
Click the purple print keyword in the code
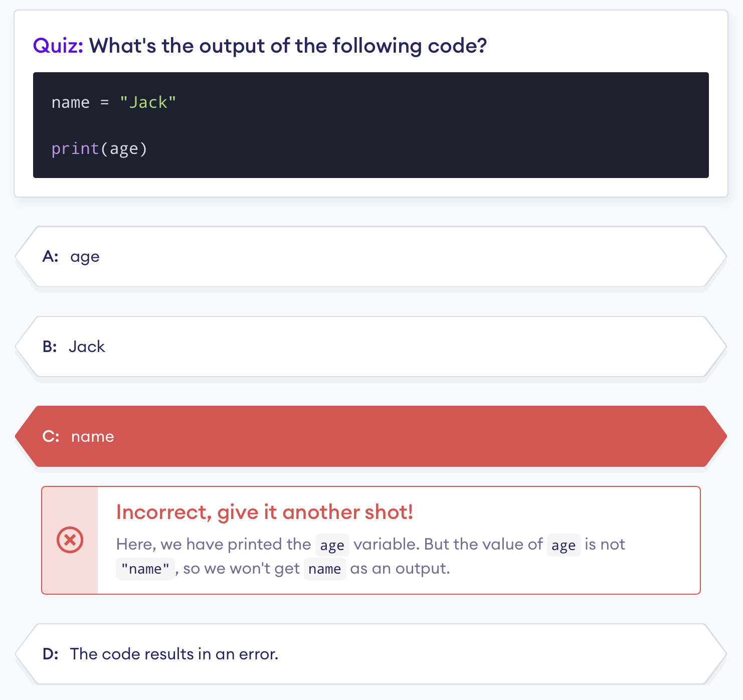(x=75, y=149)
